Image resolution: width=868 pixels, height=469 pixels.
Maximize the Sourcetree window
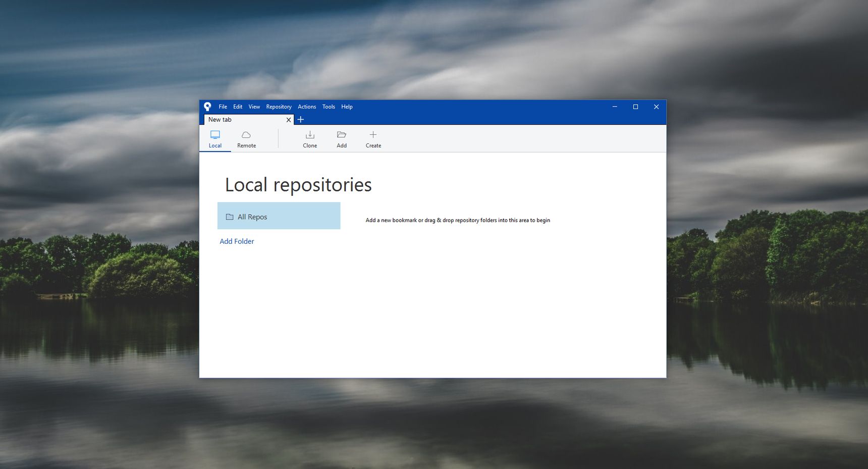635,107
